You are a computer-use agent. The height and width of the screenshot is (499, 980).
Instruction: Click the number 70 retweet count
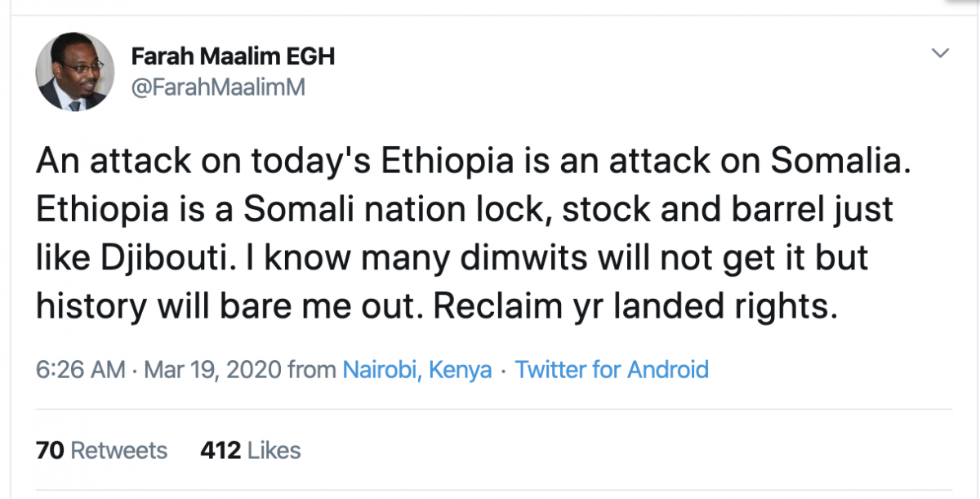pyautogui.click(x=50, y=450)
